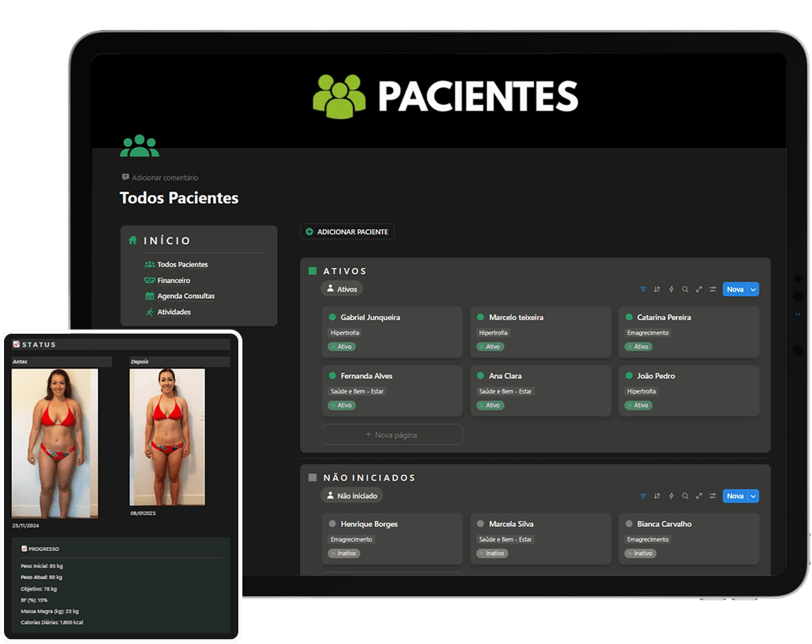Screen dimensions: 812x644
Task: Click the green home icon beside Início
Action: [133, 240]
